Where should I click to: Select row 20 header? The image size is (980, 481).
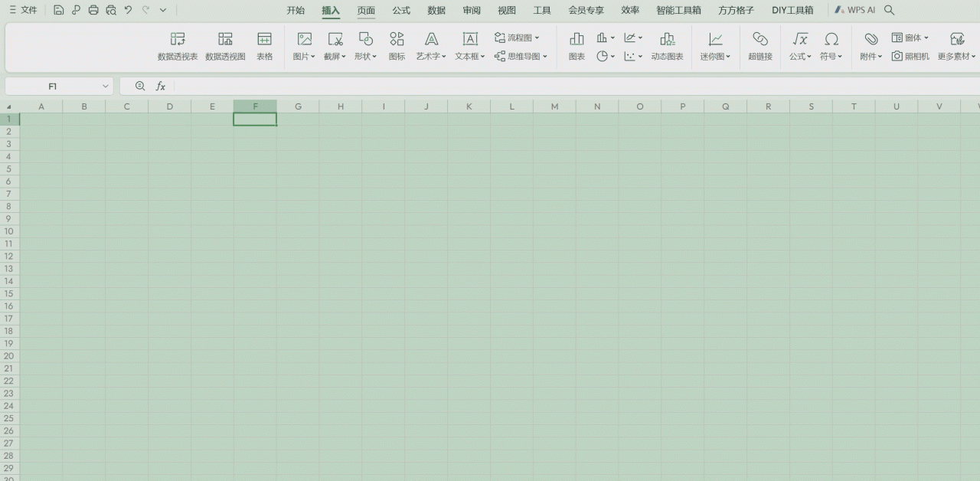coord(9,356)
